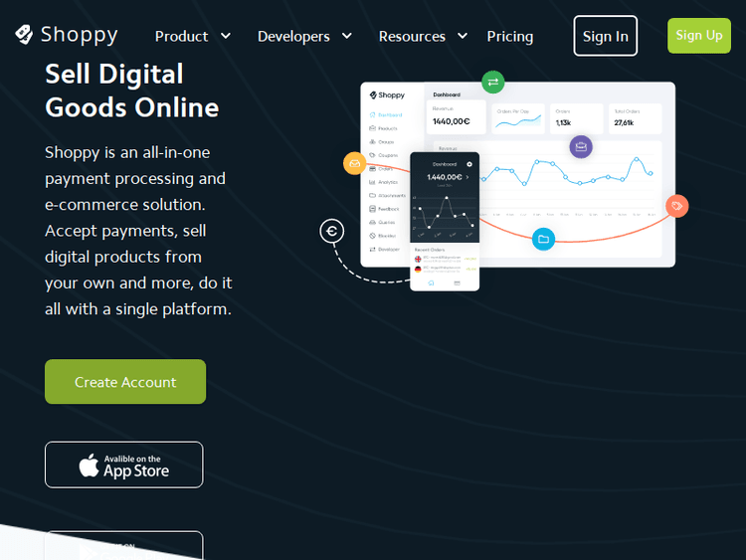
Task: Go to the Pricing page
Action: point(510,36)
